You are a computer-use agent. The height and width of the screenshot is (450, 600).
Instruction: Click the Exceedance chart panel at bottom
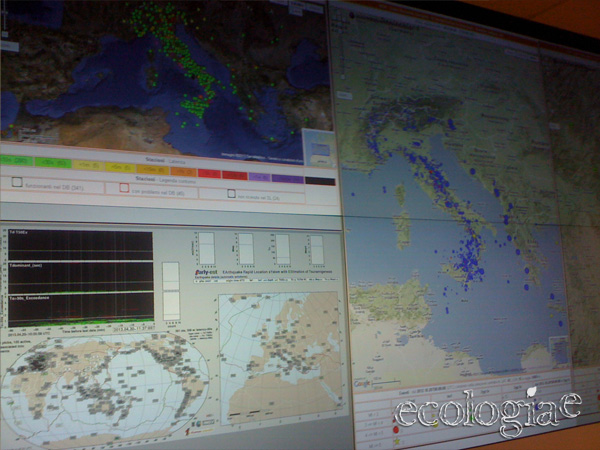click(x=80, y=308)
